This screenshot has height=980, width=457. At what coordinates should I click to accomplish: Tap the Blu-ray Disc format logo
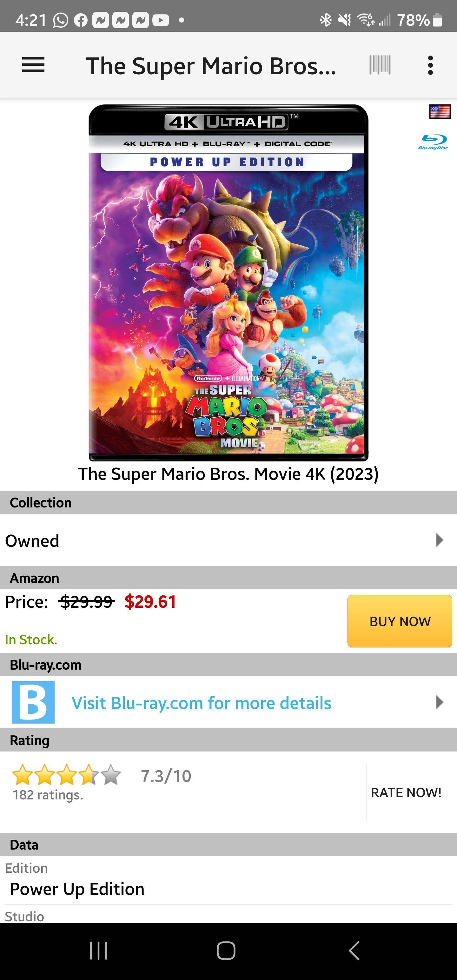coord(434,142)
